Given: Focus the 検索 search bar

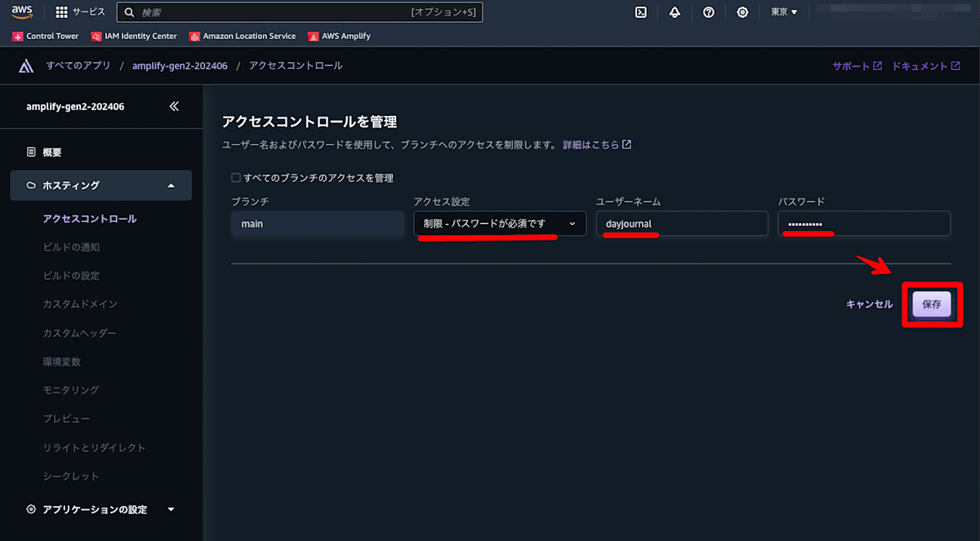Looking at the screenshot, I should coord(300,12).
